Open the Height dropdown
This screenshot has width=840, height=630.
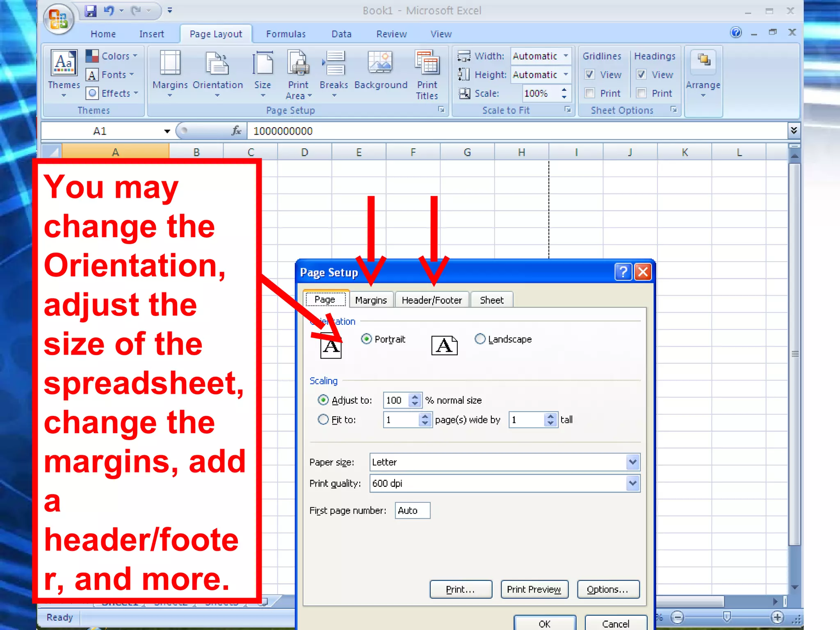click(566, 75)
